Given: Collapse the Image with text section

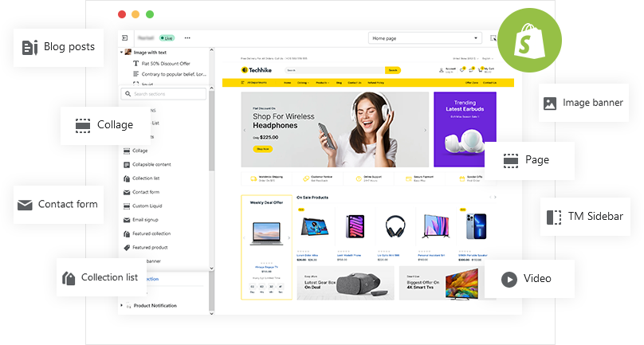Looking at the screenshot, I should [x=122, y=53].
